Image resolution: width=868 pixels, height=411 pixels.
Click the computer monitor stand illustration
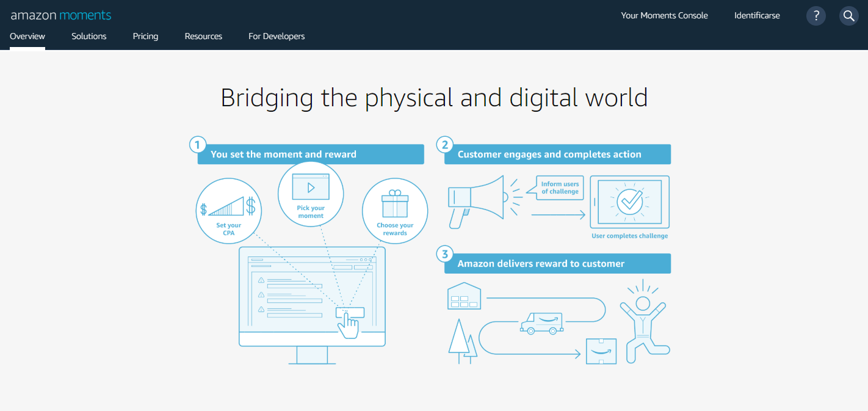pyautogui.click(x=312, y=355)
